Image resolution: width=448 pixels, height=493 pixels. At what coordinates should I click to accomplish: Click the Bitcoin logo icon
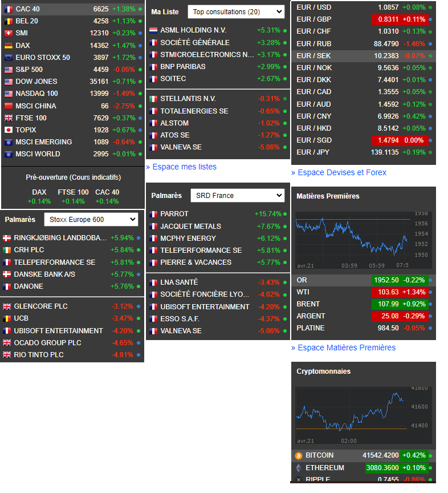point(299,455)
